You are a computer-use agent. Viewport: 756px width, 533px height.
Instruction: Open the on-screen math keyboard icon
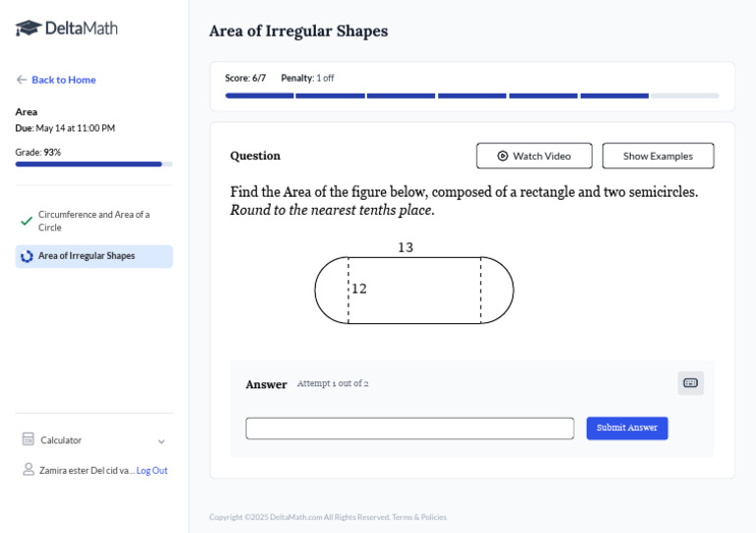[x=690, y=383]
